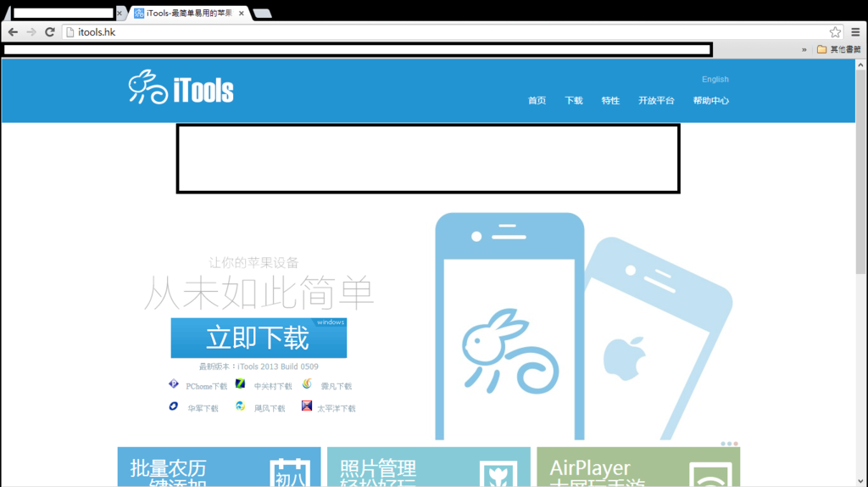Viewport: 868px width, 487px height.
Task: Open the Chrome menu hamburger icon
Action: 855,32
